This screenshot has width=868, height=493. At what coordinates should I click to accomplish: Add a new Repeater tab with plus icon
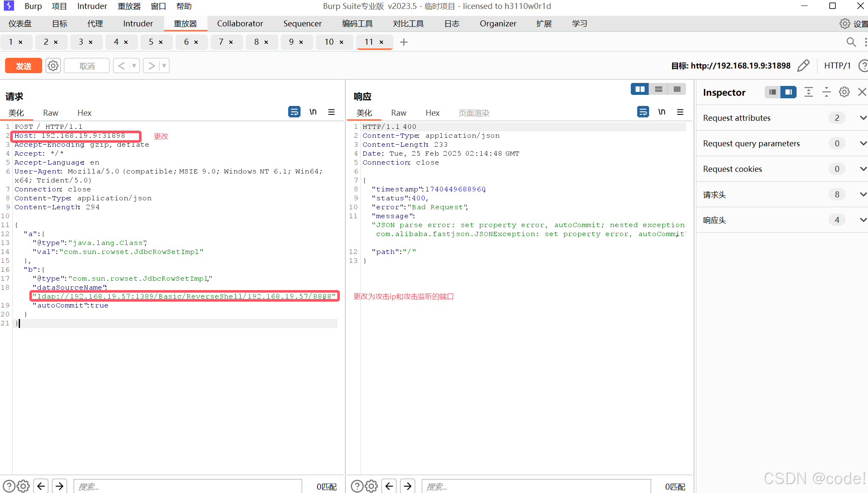coord(404,42)
